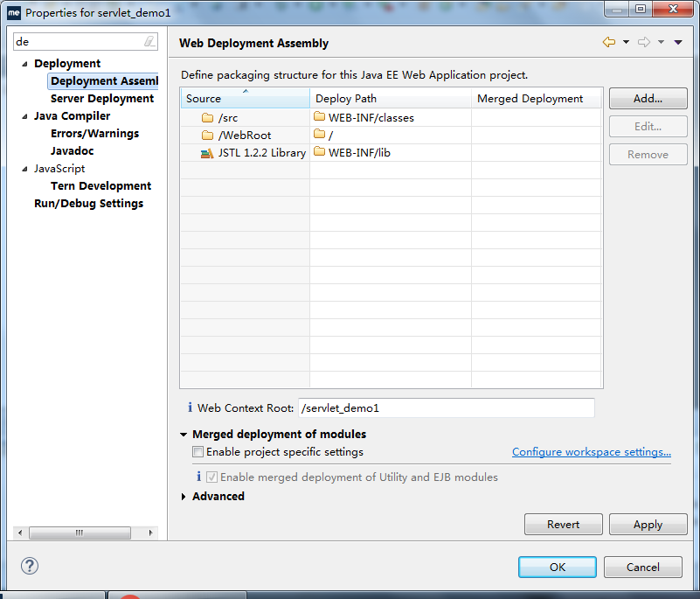Click the Revert button
Image resolution: width=700 pixels, height=599 pixels.
click(564, 524)
